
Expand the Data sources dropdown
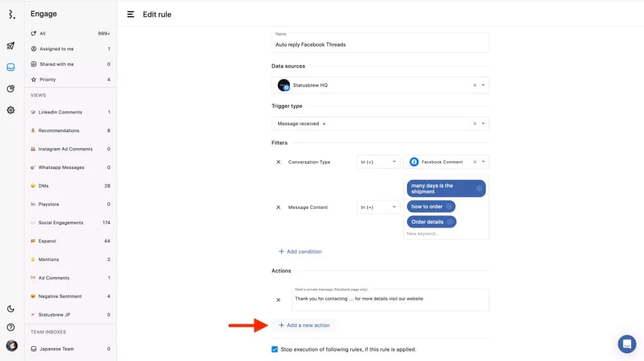point(484,85)
